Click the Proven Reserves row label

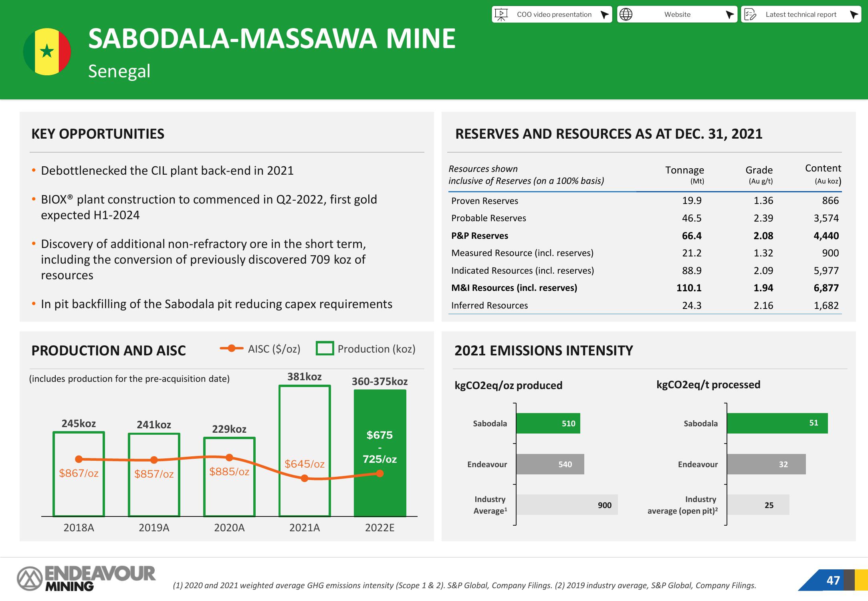(484, 201)
